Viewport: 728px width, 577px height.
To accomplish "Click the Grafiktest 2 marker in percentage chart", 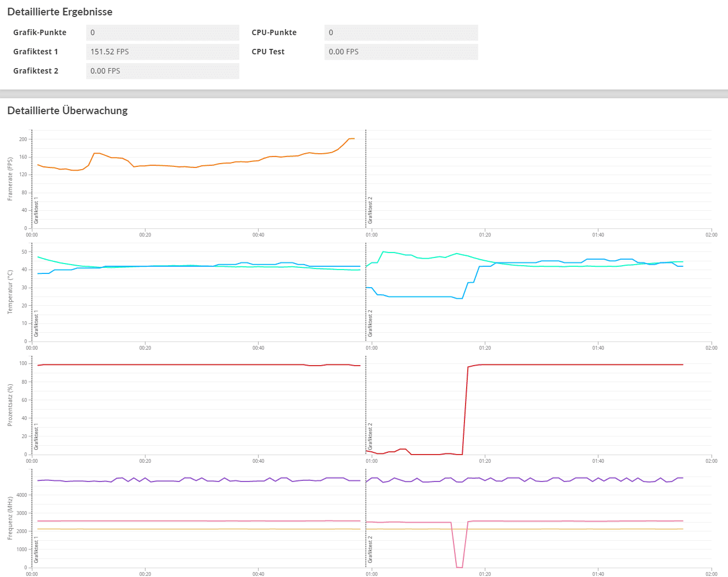I will (x=370, y=436).
